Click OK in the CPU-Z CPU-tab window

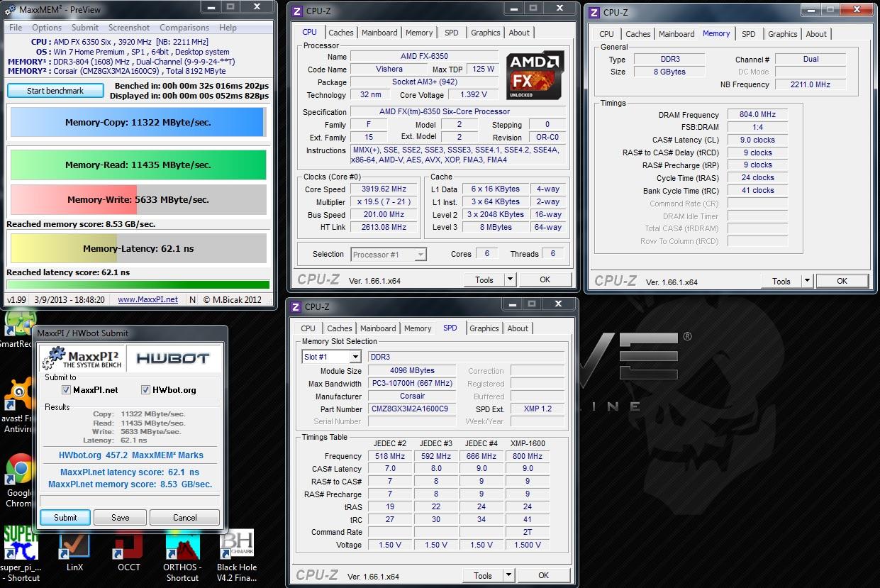click(x=545, y=279)
